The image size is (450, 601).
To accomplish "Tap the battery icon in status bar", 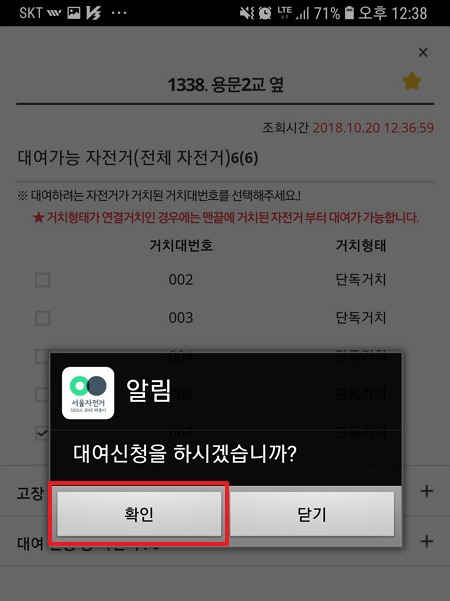I will (349, 13).
